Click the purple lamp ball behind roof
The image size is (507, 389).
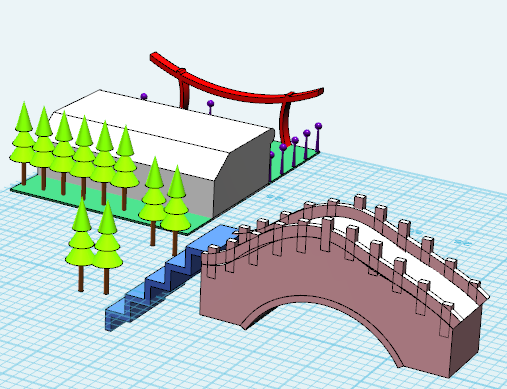click(144, 97)
